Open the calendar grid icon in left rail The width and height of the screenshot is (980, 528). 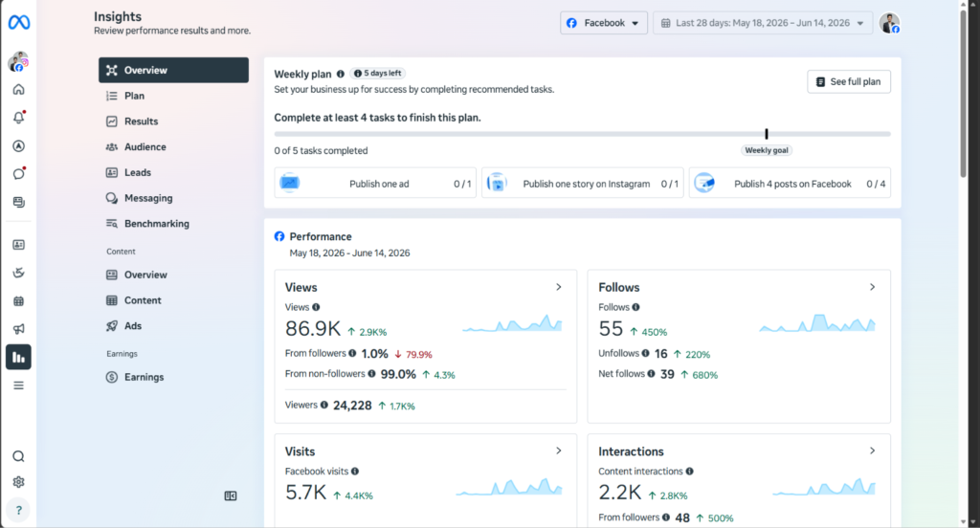coord(19,300)
